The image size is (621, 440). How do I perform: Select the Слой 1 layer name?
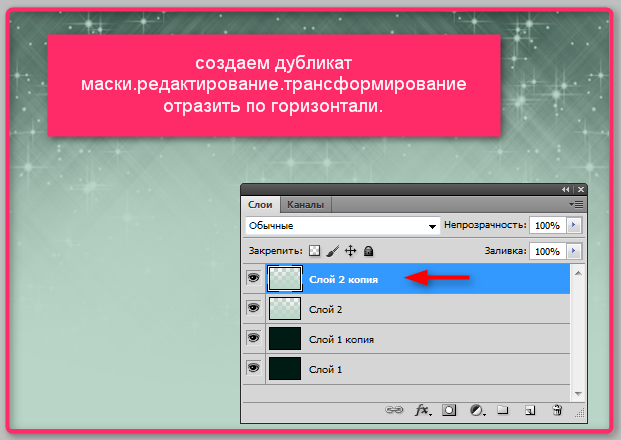pyautogui.click(x=326, y=370)
